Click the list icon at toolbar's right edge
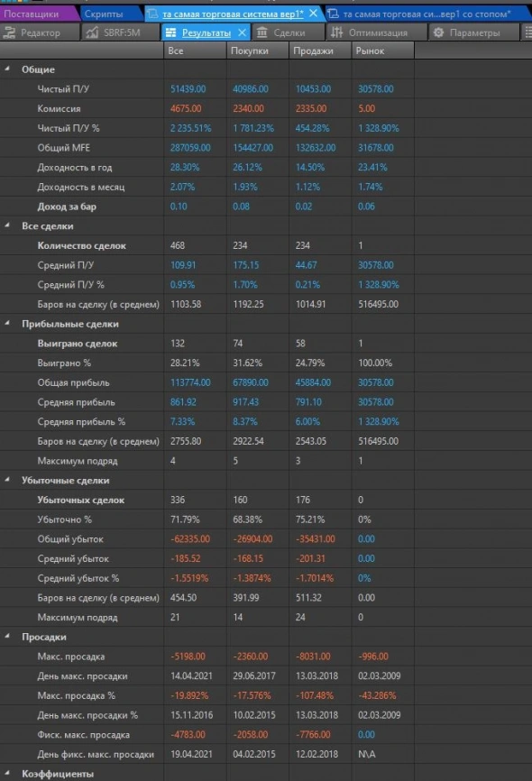This screenshot has width=532, height=781. 526,33
